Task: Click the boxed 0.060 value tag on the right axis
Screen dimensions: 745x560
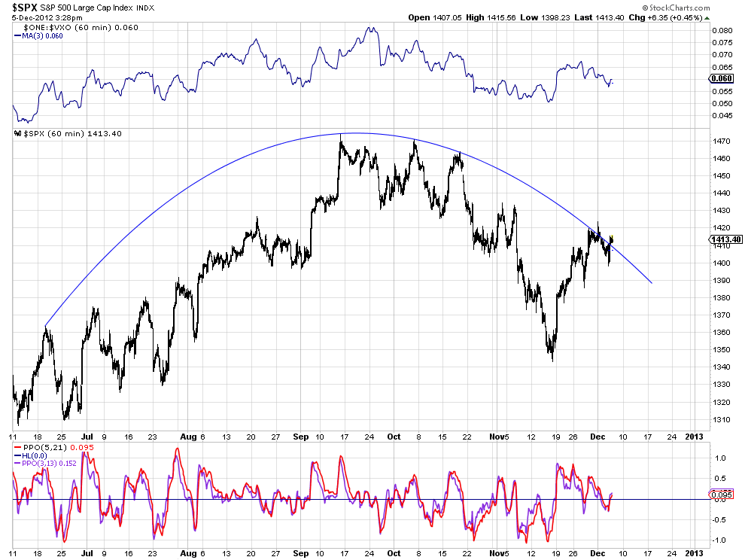Action: [x=721, y=78]
